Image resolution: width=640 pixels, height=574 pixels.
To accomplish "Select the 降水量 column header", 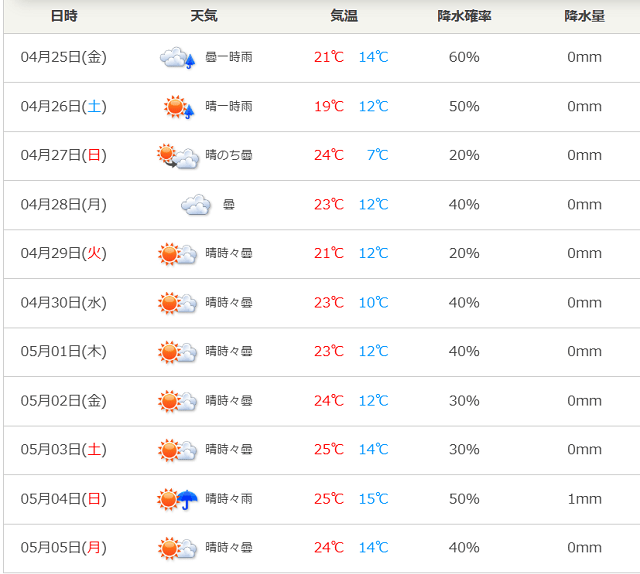I will (584, 16).
